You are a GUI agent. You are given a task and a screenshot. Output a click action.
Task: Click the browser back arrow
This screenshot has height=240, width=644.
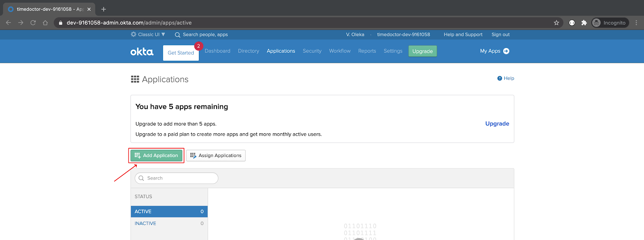(8, 23)
